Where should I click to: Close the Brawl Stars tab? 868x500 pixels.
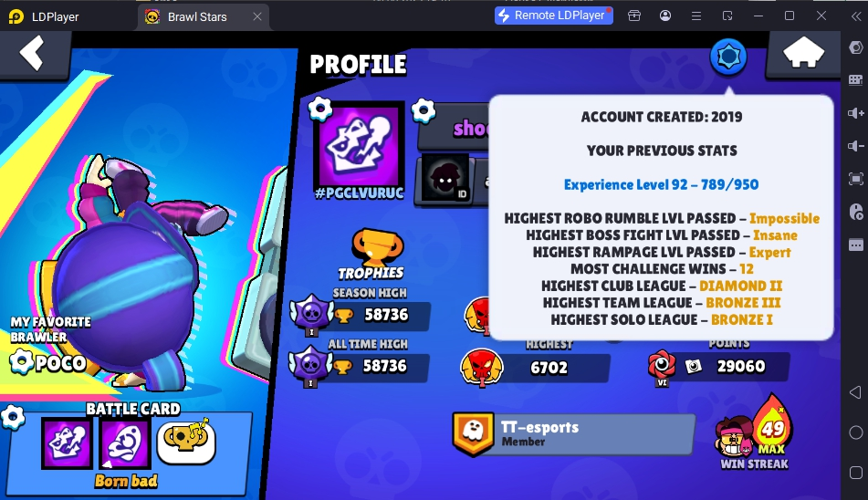pyautogui.click(x=257, y=16)
